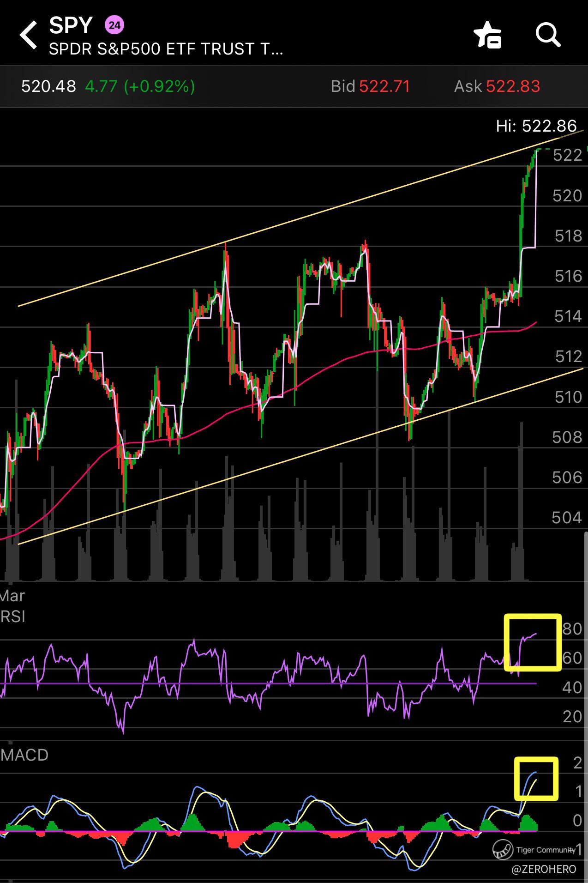Tap the 518 price axis label
The width and height of the screenshot is (588, 883).
coord(568,236)
